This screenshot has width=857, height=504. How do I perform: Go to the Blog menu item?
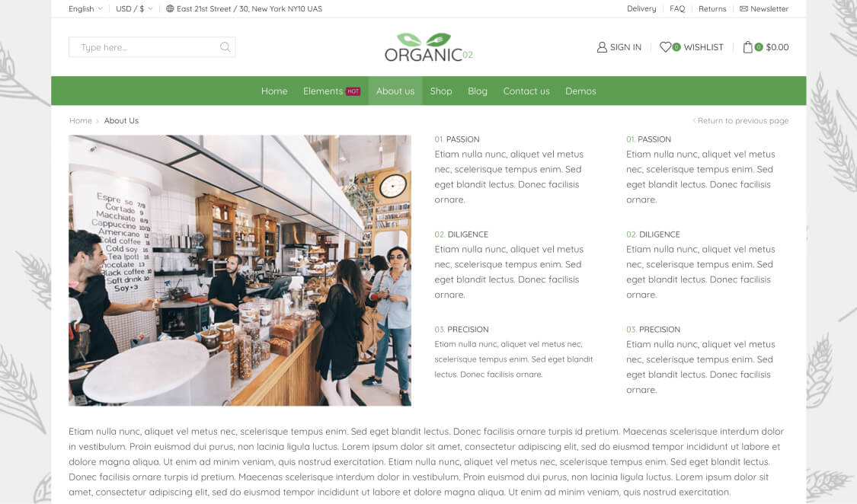point(477,91)
